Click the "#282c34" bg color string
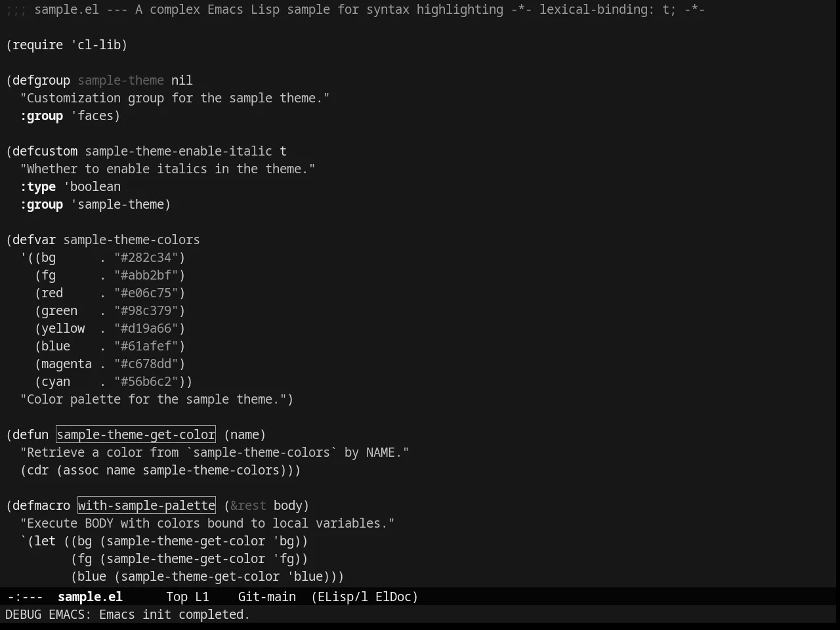 [146, 257]
